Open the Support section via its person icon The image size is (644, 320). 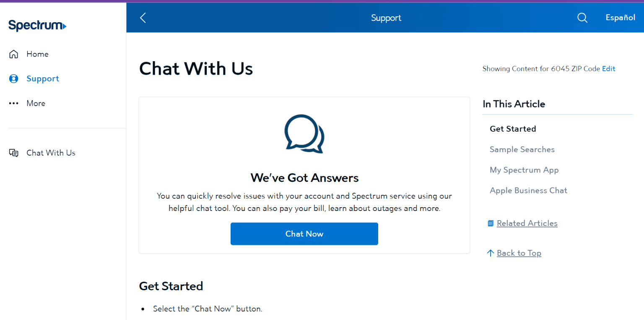pos(14,78)
